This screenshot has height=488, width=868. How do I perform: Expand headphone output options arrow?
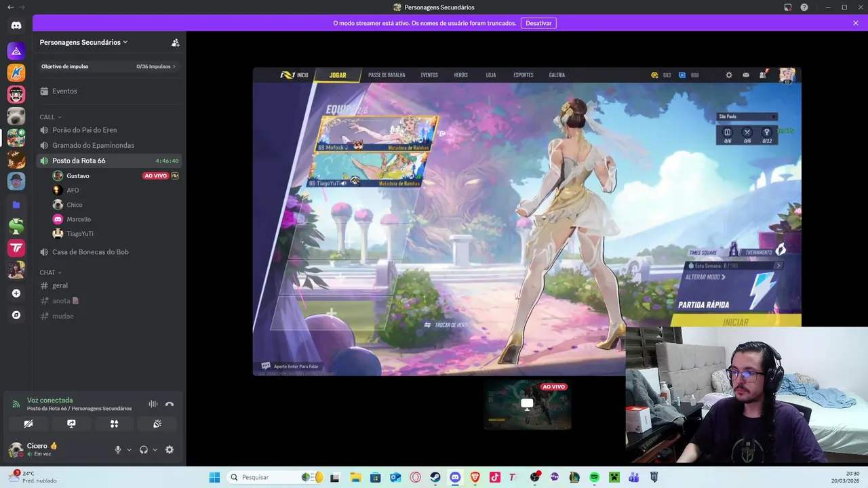155,449
